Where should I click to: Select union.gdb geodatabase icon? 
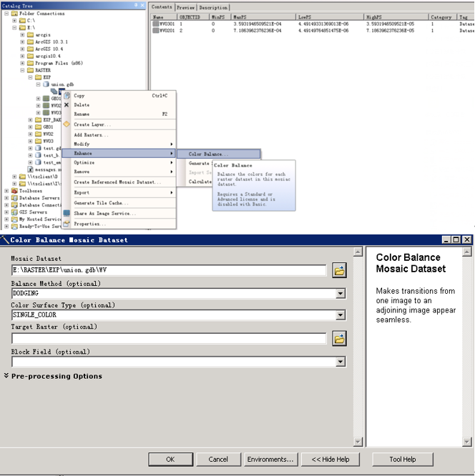pyautogui.click(x=46, y=84)
